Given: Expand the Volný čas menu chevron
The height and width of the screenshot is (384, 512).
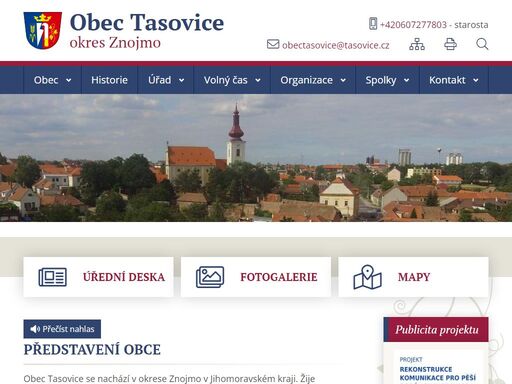Looking at the screenshot, I should coord(258,80).
